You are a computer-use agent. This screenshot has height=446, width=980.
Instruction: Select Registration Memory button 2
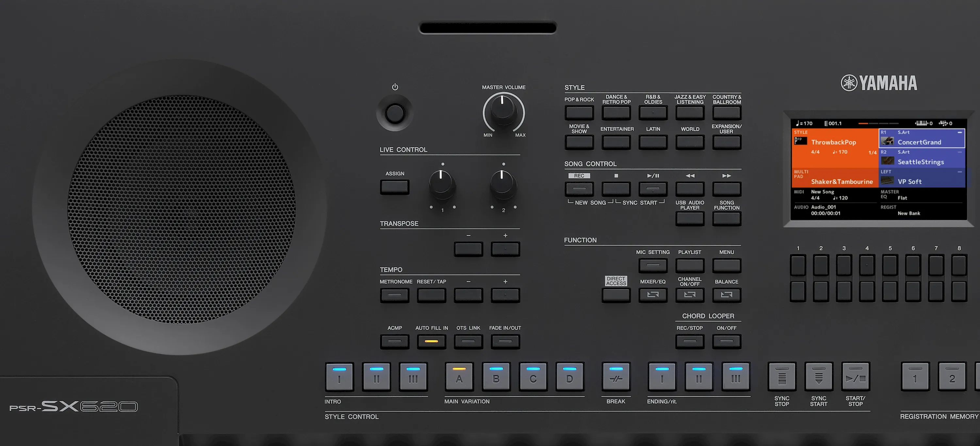tap(952, 377)
